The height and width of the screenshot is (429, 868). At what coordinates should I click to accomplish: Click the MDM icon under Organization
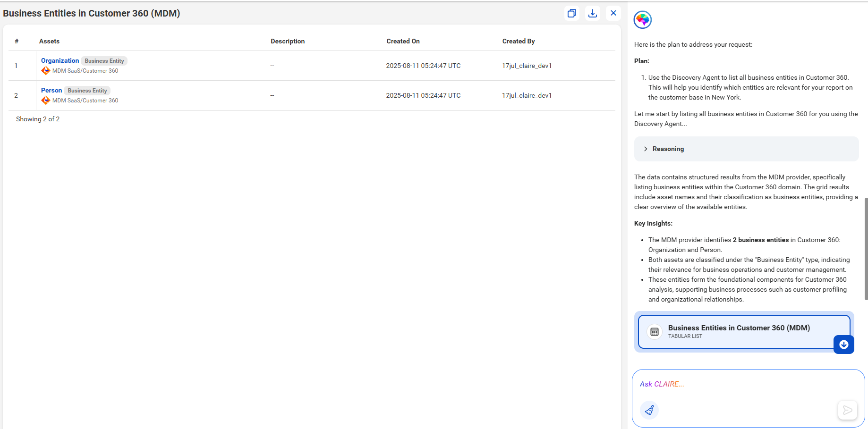tap(46, 71)
